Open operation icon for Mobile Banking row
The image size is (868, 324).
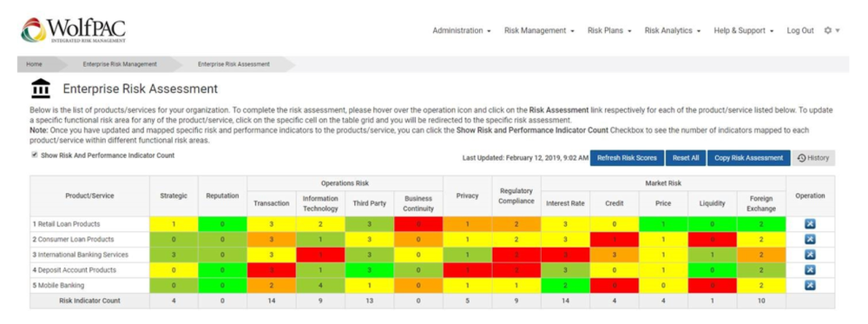pyautogui.click(x=809, y=285)
